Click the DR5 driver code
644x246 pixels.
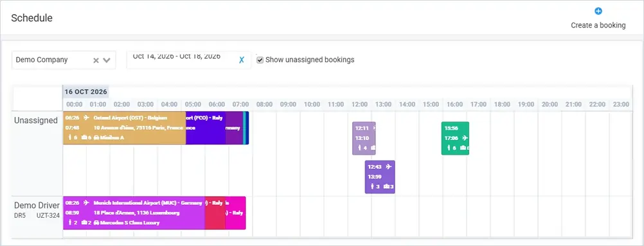[20, 215]
